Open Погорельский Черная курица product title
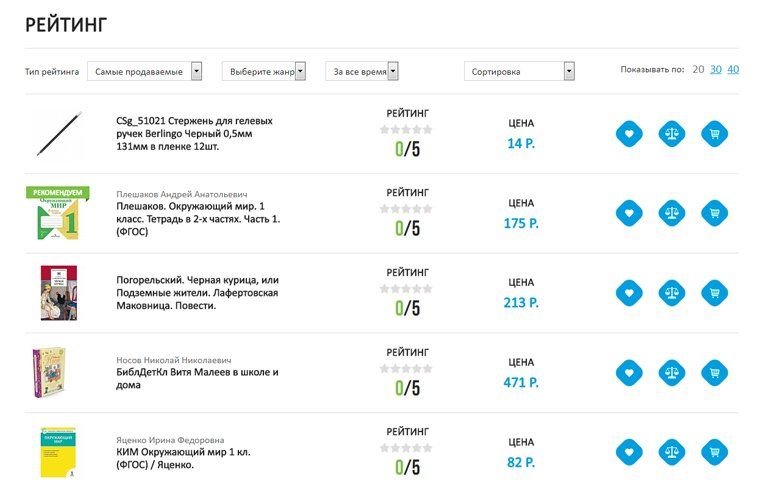 coord(197,293)
